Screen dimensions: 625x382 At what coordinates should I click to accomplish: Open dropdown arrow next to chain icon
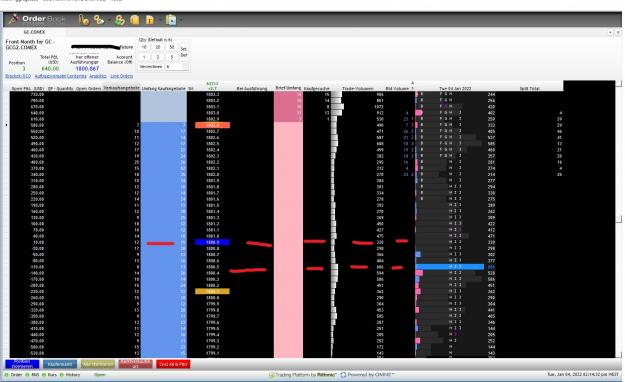(x=108, y=20)
